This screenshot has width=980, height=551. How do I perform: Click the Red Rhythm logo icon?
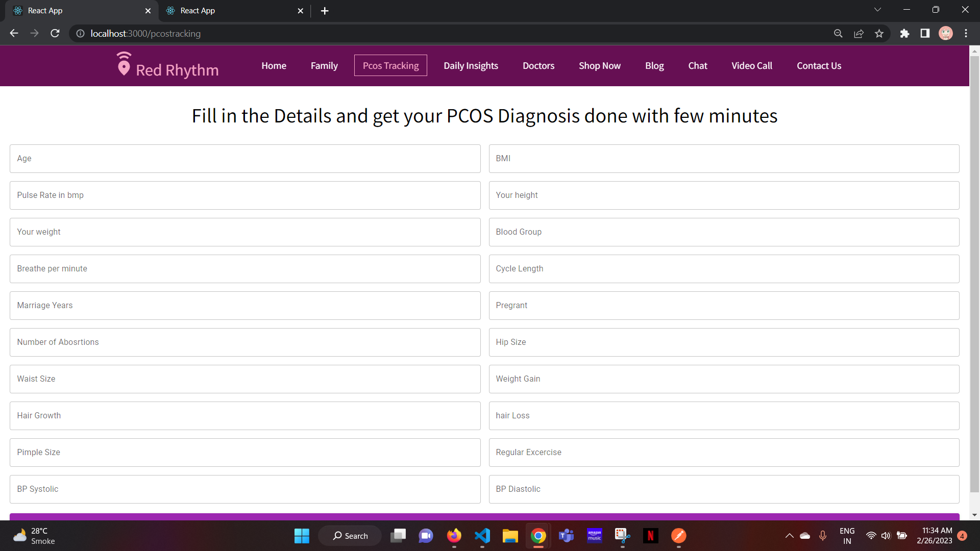(x=124, y=64)
